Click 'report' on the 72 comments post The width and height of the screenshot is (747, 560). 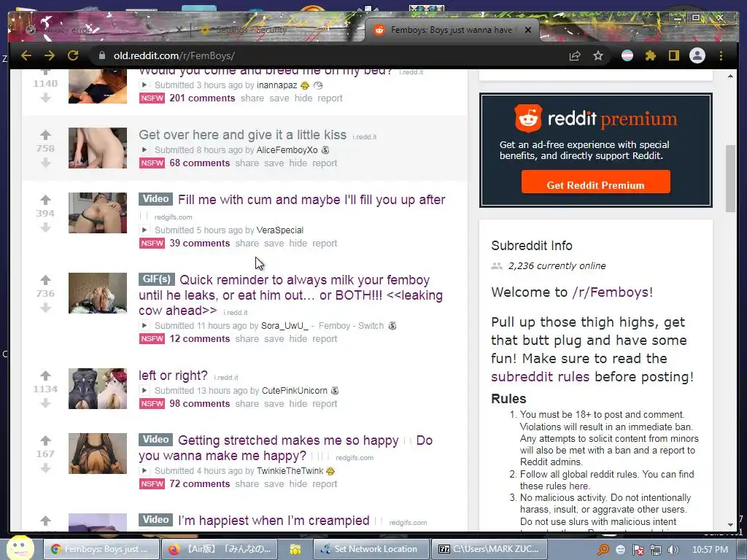(325, 484)
